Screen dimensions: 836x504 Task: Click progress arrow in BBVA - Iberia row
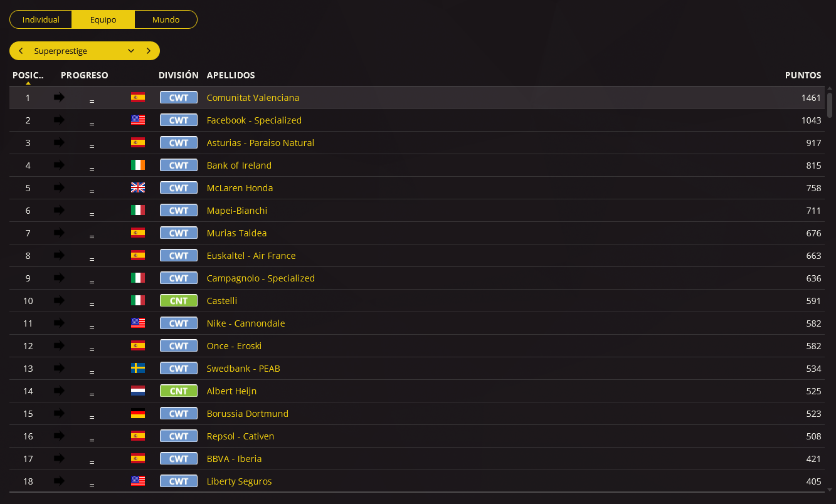(x=59, y=458)
